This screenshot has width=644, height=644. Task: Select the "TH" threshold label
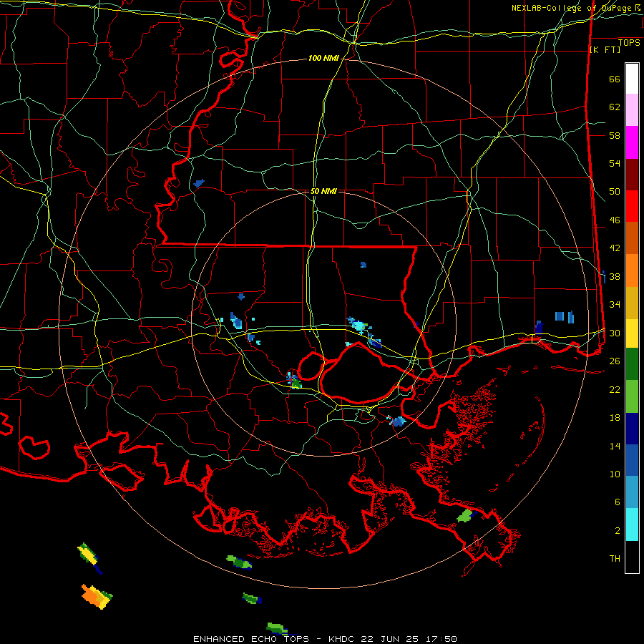(615, 559)
